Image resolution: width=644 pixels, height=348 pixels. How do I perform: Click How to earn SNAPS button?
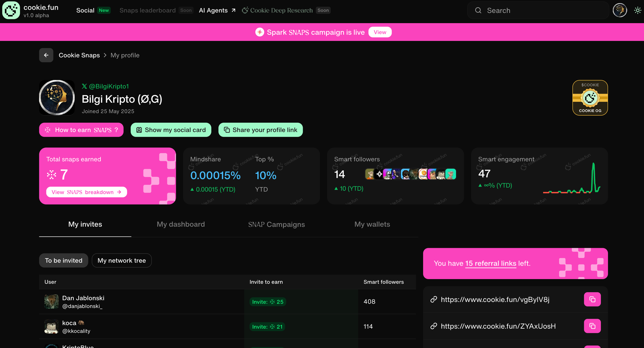(x=81, y=130)
